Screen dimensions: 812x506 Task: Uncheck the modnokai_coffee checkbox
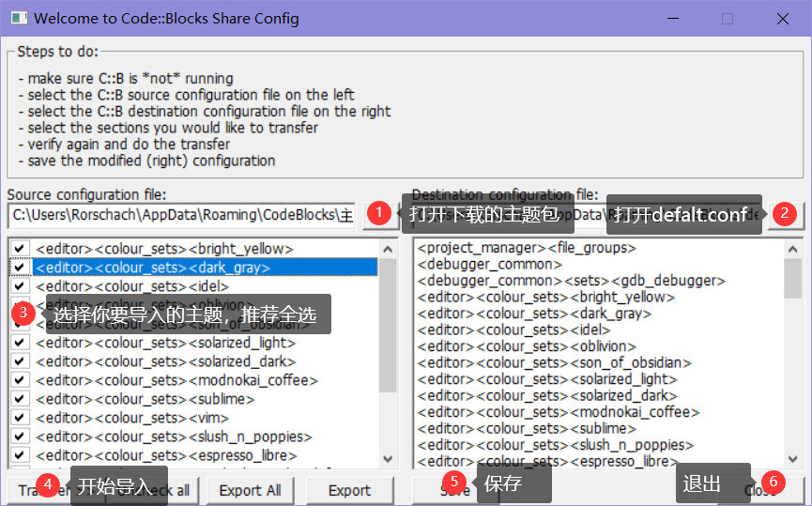coord(19,380)
